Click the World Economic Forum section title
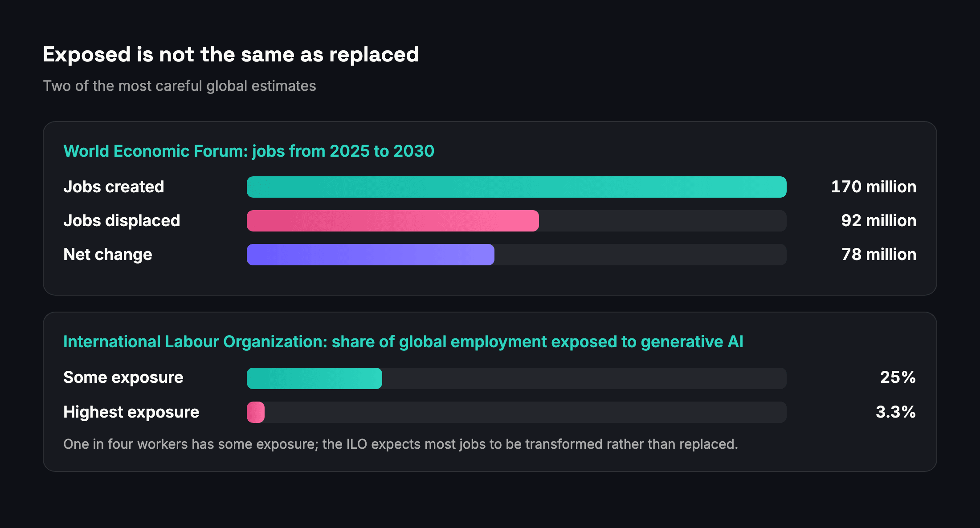Screen dimensions: 980x528 [249, 151]
